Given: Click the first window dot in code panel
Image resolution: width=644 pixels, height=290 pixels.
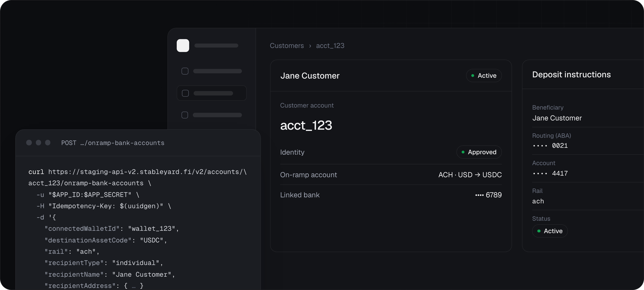Looking at the screenshot, I should (29, 143).
